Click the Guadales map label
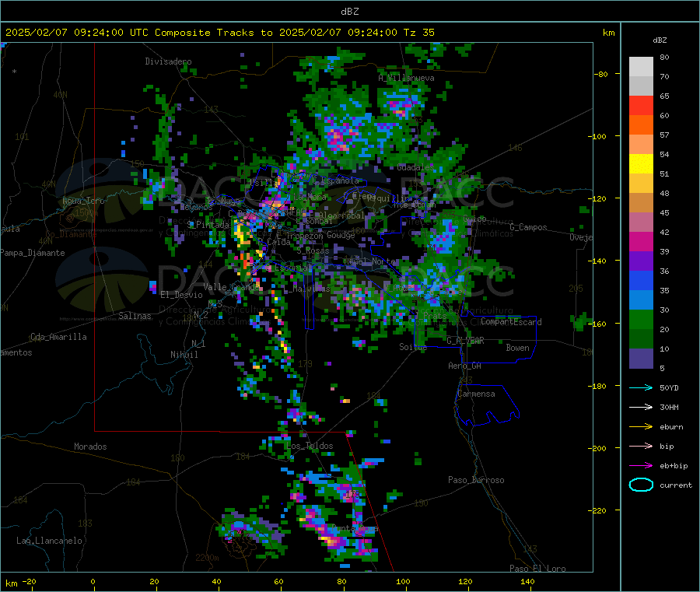Image resolution: width=700 pixels, height=592 pixels. [x=415, y=167]
